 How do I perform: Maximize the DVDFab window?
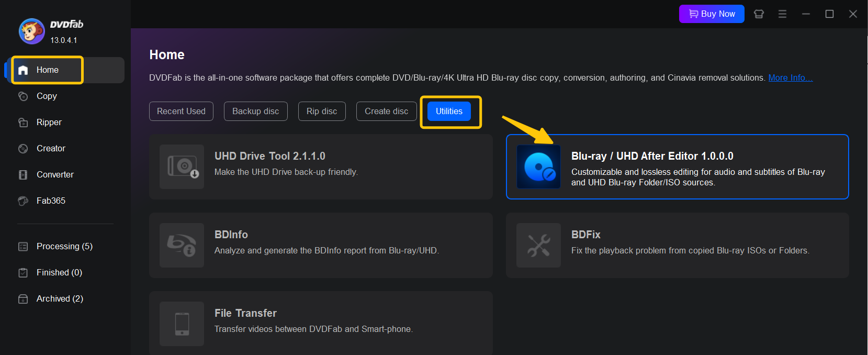829,14
